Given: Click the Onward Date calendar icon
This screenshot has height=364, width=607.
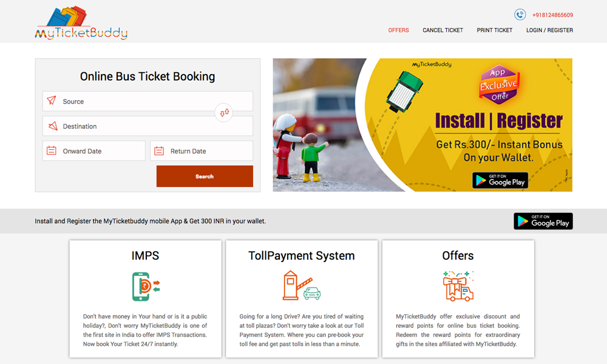Looking at the screenshot, I should (52, 151).
